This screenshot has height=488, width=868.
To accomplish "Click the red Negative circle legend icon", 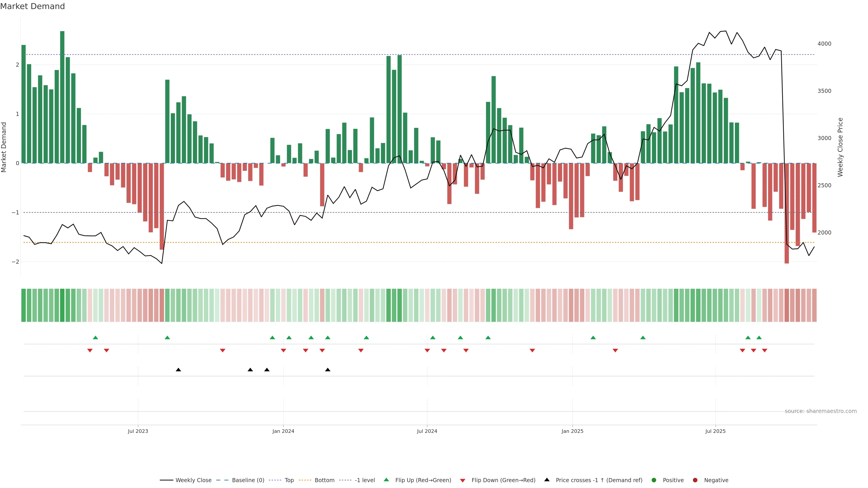I will [695, 480].
